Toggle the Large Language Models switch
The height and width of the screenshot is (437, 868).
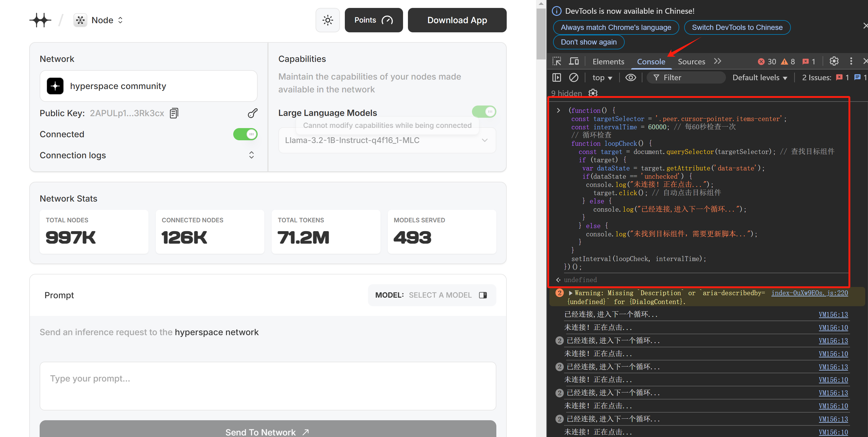tap(484, 112)
